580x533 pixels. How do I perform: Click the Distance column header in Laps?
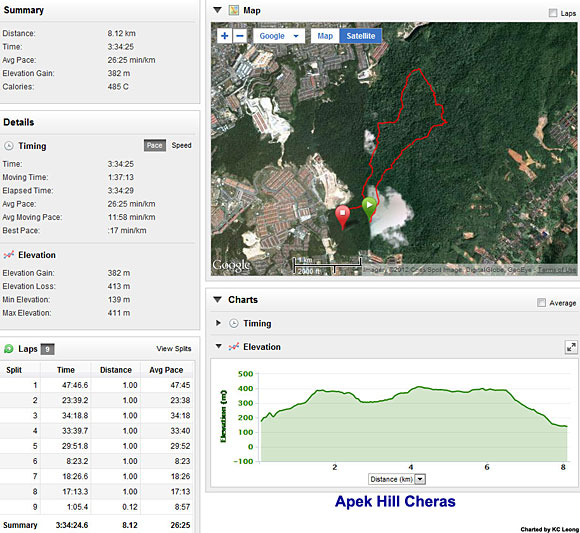click(x=116, y=370)
